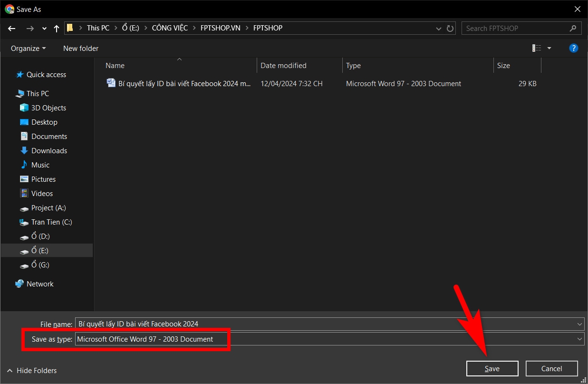Screen dimensions: 588x384
Task: Click the Forward navigation arrow
Action: pyautogui.click(x=30, y=29)
